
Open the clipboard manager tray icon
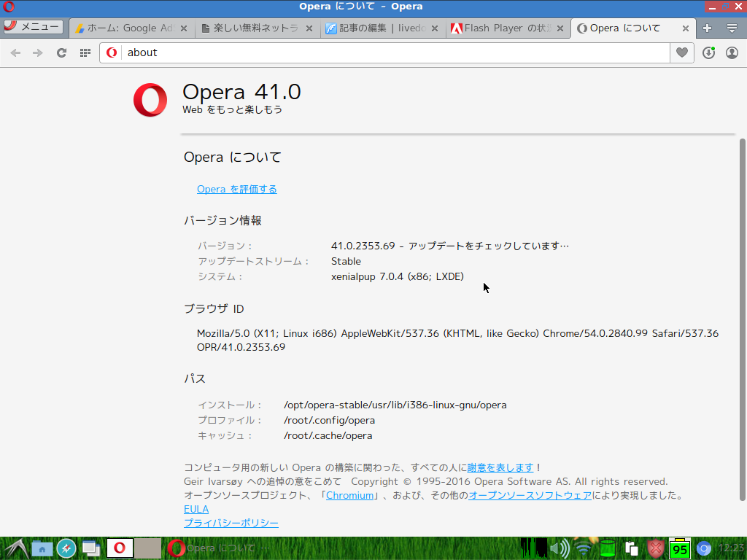tap(631, 548)
